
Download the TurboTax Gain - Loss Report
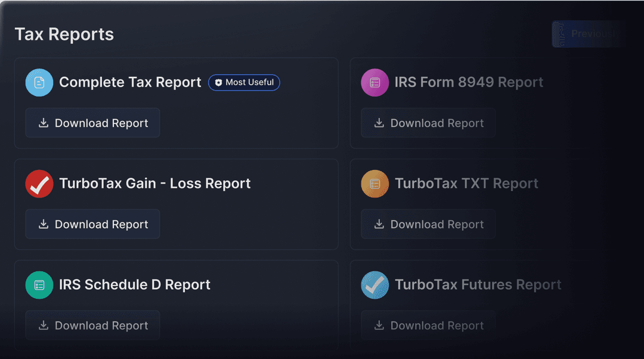[93, 224]
